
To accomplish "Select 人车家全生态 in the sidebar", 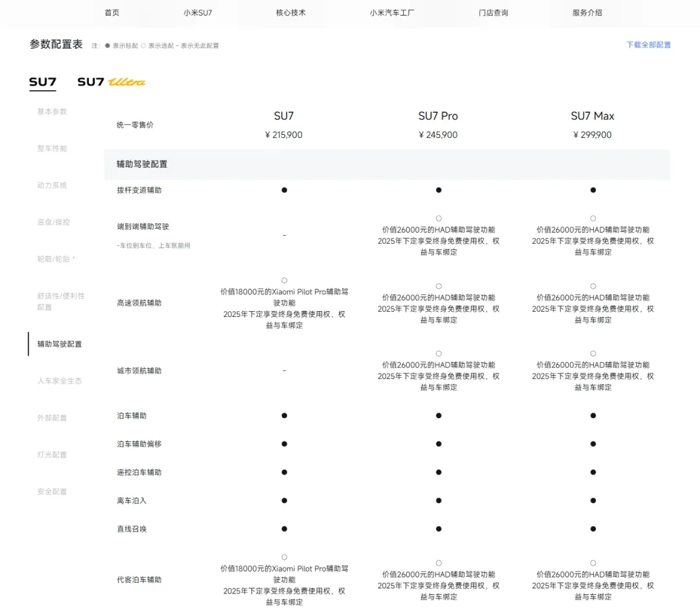I will 60,381.
